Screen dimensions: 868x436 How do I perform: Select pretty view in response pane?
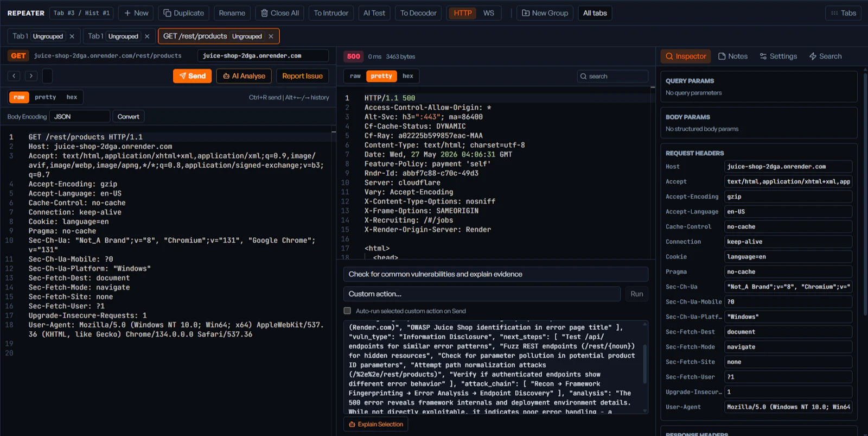[x=381, y=76]
